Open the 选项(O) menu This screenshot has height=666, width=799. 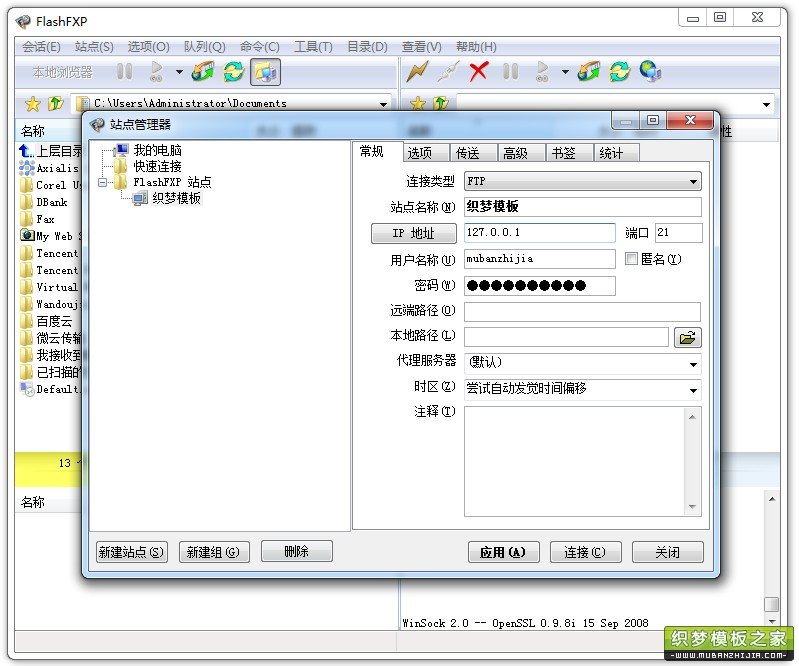tap(148, 47)
